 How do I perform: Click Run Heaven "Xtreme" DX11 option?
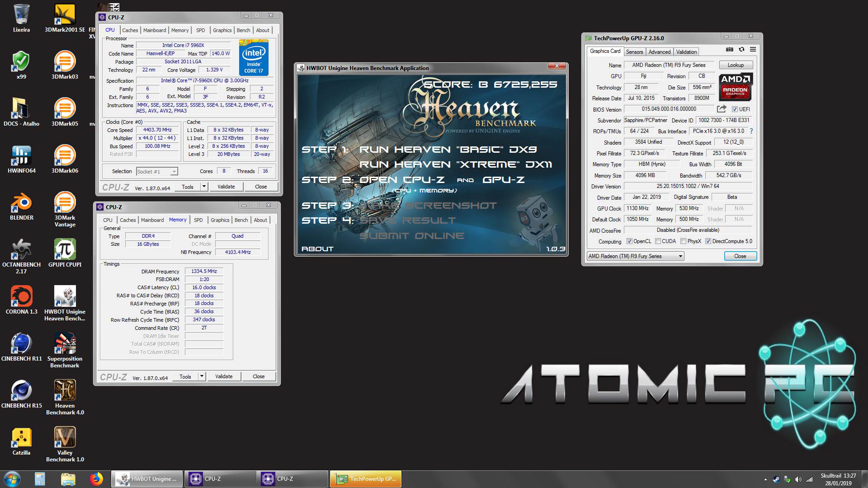(456, 164)
